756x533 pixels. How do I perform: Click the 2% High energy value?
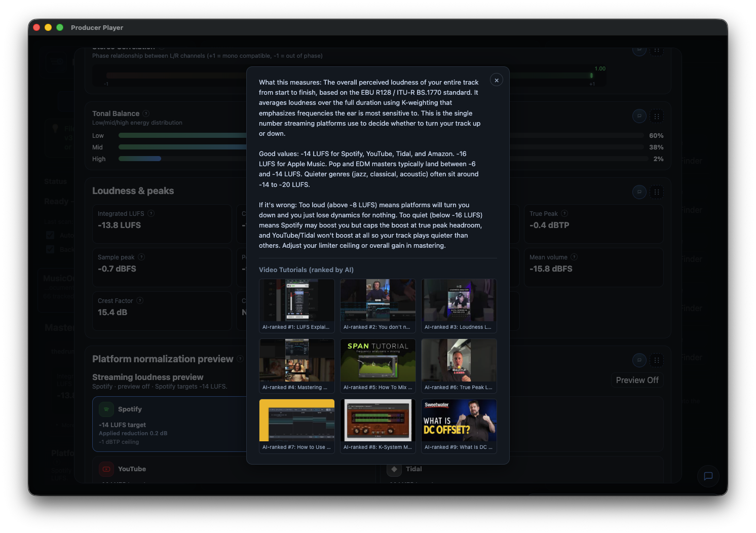tap(658, 159)
